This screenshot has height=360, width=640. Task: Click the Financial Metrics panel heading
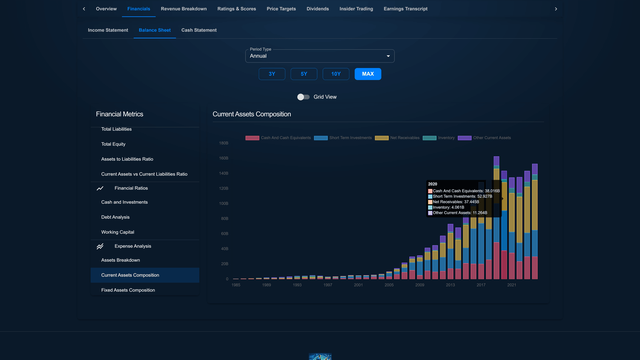120,114
